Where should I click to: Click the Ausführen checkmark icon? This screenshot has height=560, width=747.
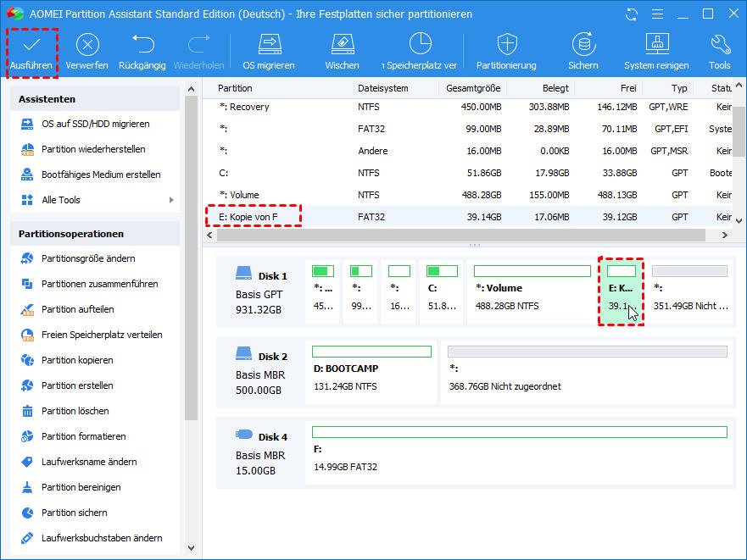pyautogui.click(x=31, y=45)
